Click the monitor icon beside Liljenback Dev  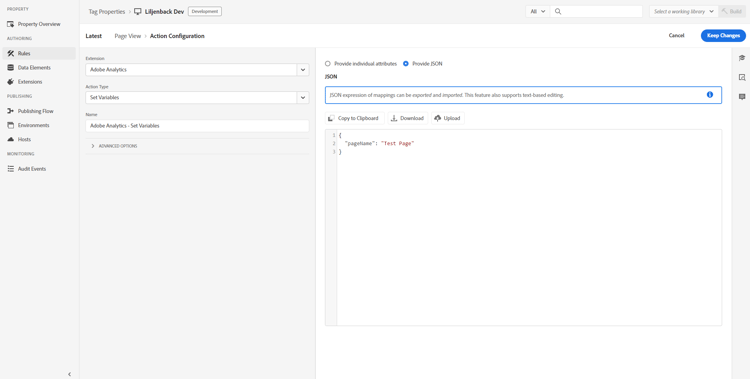pyautogui.click(x=138, y=11)
